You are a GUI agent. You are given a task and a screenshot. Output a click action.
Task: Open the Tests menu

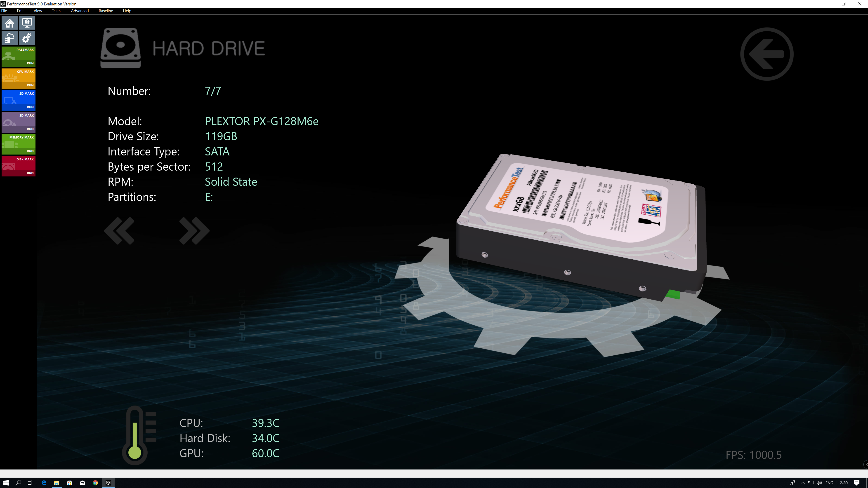(x=56, y=11)
